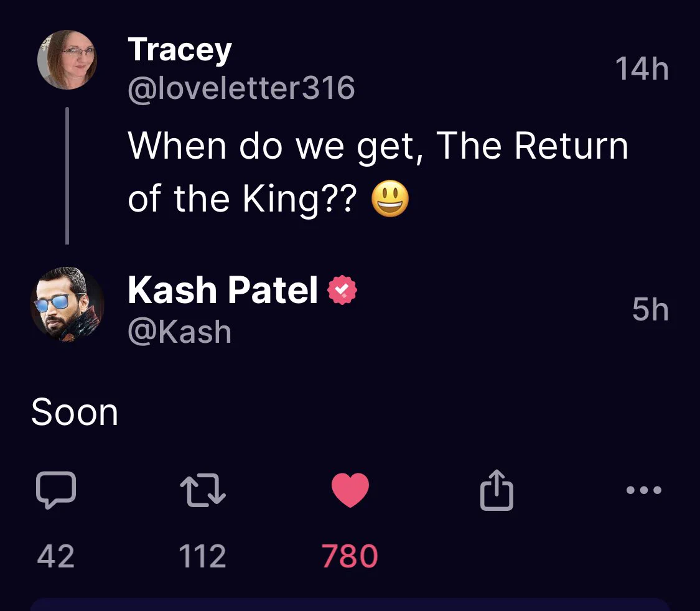Click the red verified badge
The height and width of the screenshot is (611, 700).
click(x=342, y=290)
